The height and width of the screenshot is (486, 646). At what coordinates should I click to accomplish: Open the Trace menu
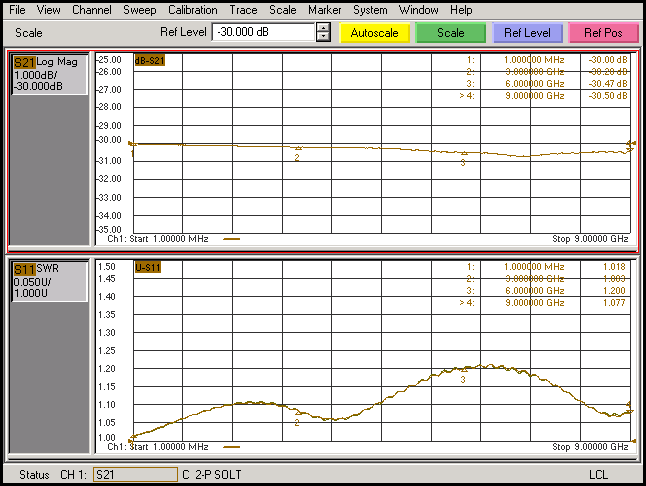(x=243, y=10)
